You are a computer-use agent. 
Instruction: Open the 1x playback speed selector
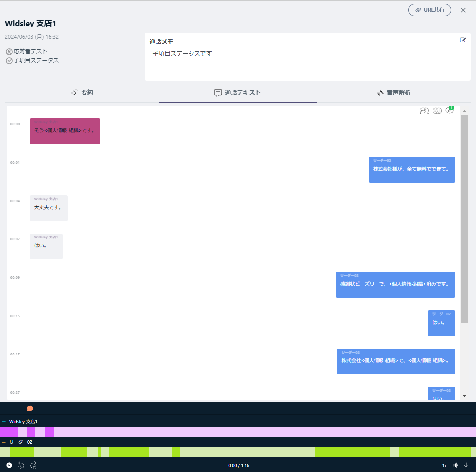point(444,465)
